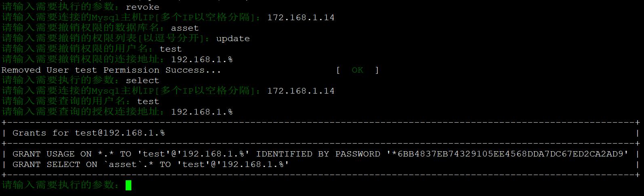644x196 pixels.
Task: Click the second 172.168.1.14 host IP
Action: pyautogui.click(x=301, y=91)
